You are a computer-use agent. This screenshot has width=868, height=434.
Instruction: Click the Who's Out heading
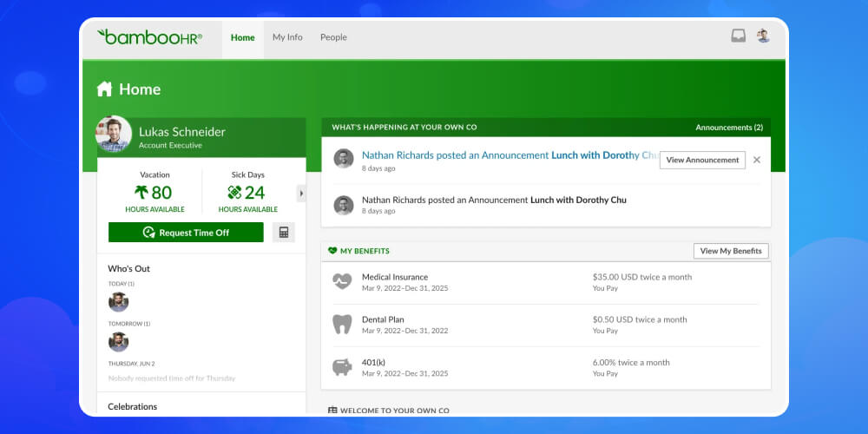click(x=129, y=268)
